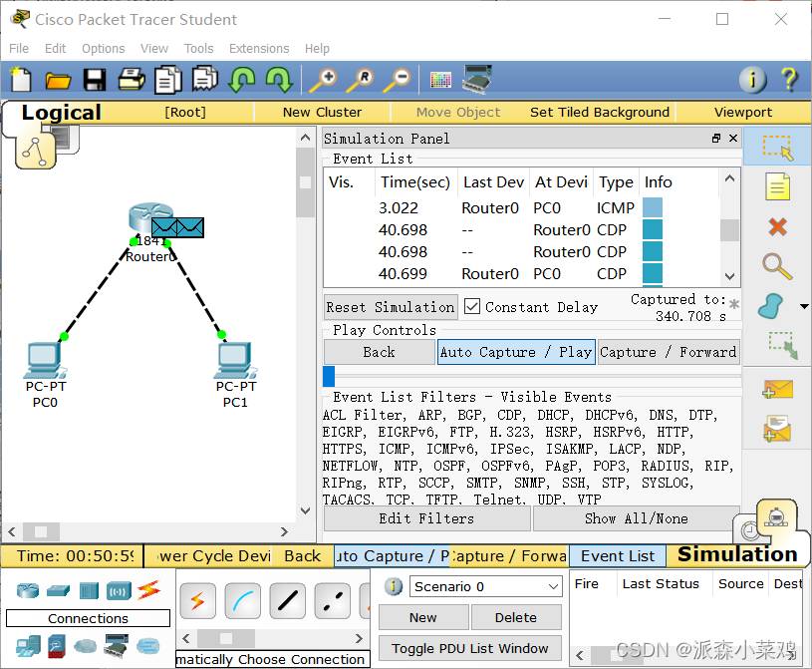
Task: Click the Network Information icon
Action: 752,80
